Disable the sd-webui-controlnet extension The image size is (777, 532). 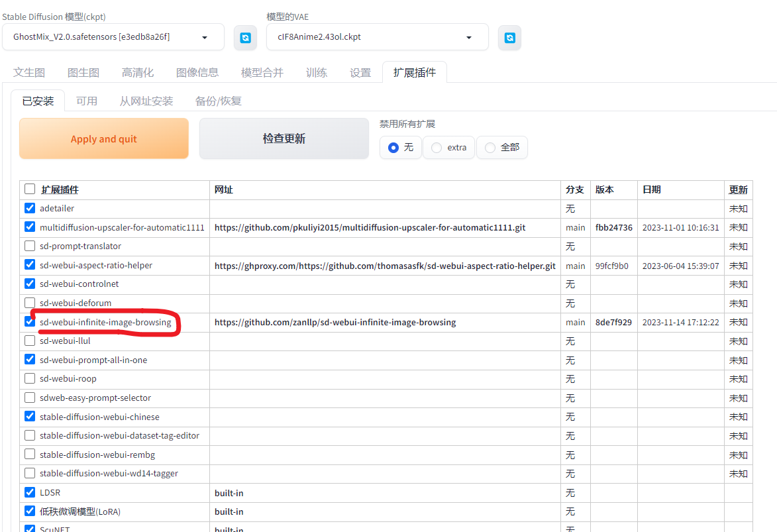(30, 284)
